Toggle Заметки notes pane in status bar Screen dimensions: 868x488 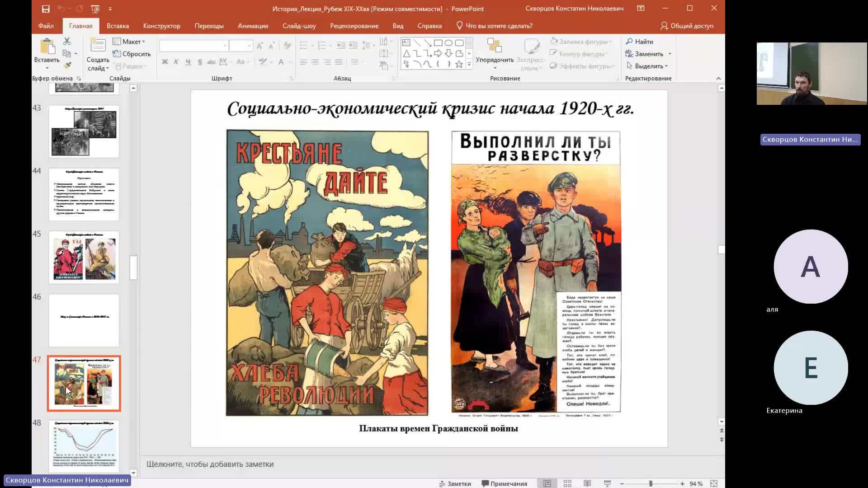tap(455, 483)
